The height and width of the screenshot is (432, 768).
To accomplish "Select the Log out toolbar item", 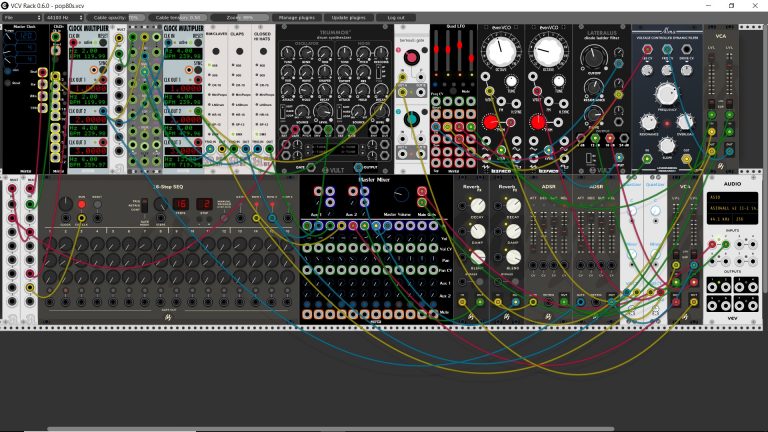I will [396, 18].
